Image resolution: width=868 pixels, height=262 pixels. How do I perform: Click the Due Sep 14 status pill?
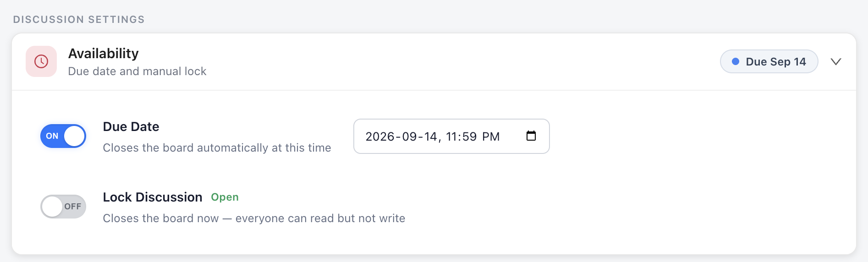point(769,61)
